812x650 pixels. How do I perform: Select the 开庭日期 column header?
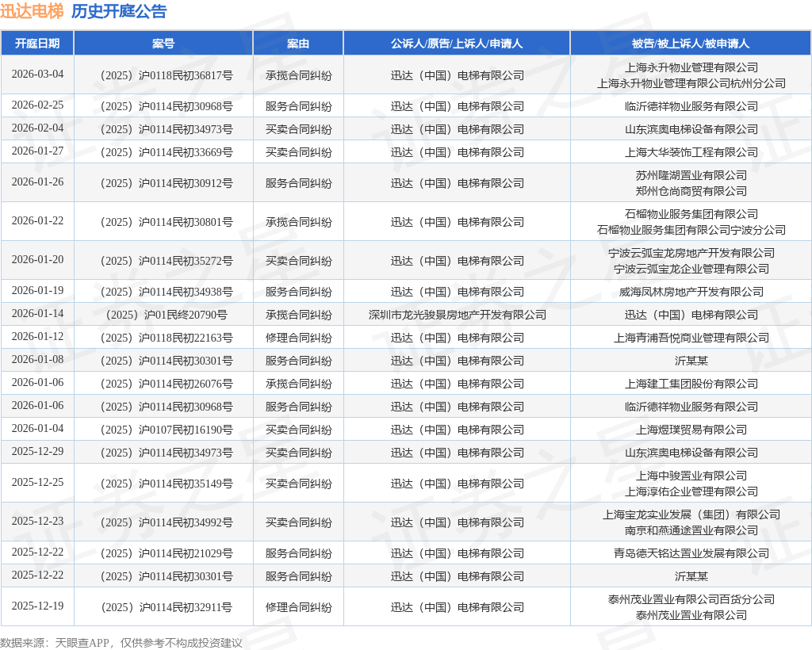tap(37, 44)
